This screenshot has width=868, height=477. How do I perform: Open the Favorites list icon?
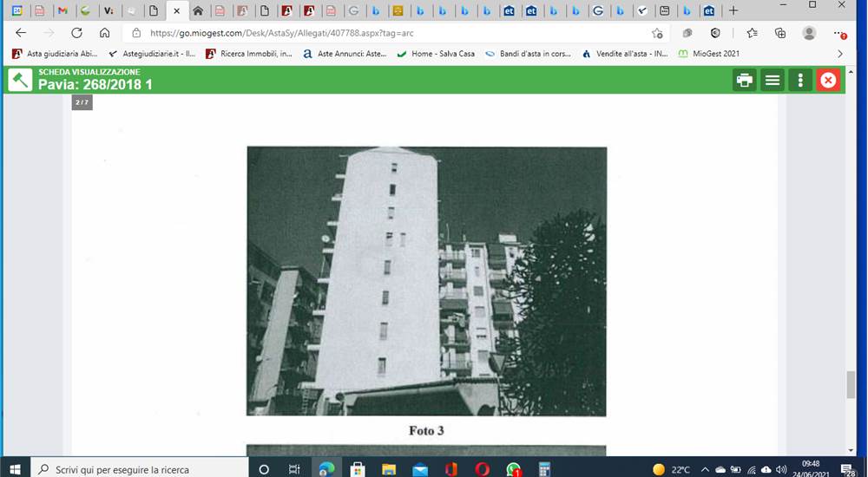tap(752, 33)
